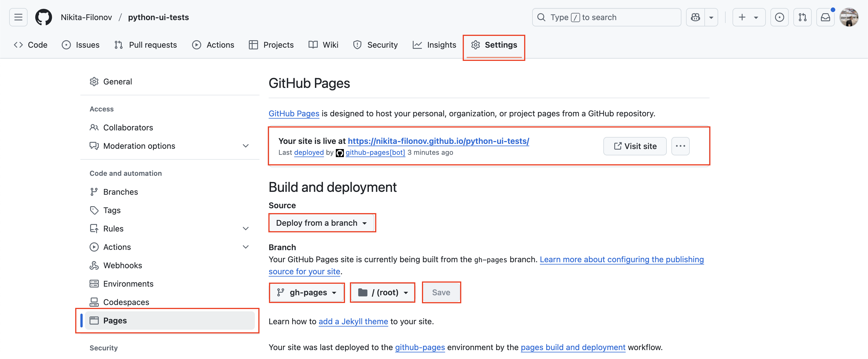The image size is (868, 359).
Task: Open the live site URL link
Action: [x=438, y=141]
